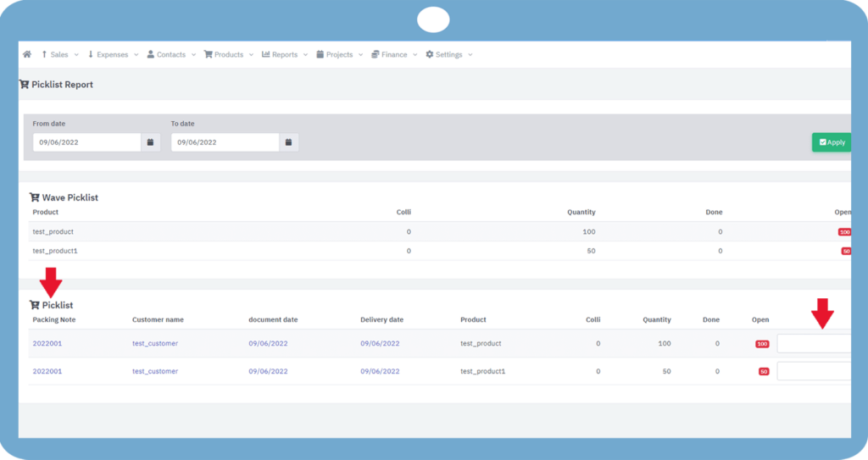
Task: Click the Contacts person icon
Action: point(151,54)
